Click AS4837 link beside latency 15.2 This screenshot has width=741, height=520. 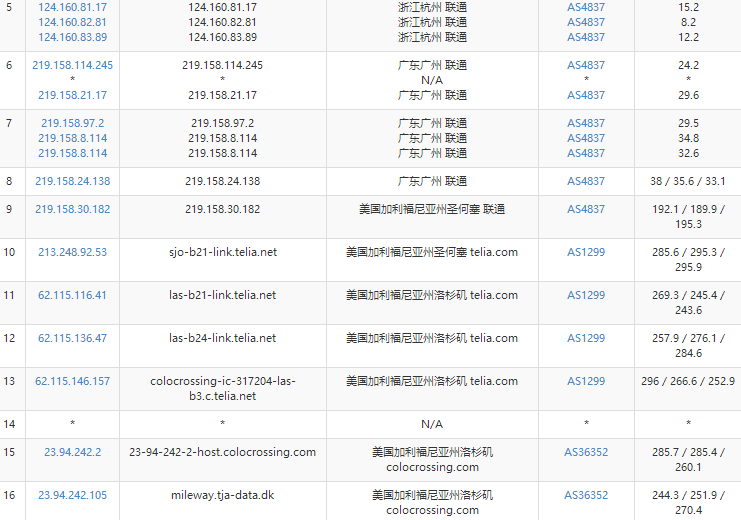click(x=586, y=8)
